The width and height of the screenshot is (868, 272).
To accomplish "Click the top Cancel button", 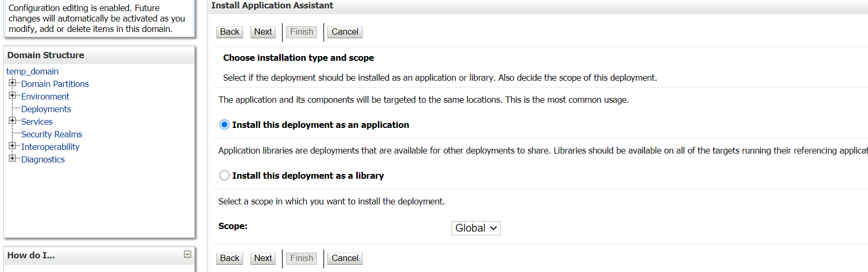I will (345, 32).
